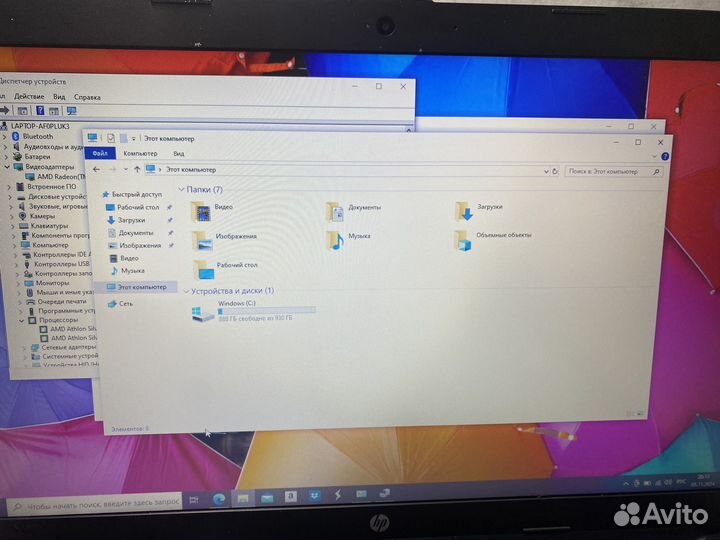Click the Bluetooth icon in device tree

(16, 136)
